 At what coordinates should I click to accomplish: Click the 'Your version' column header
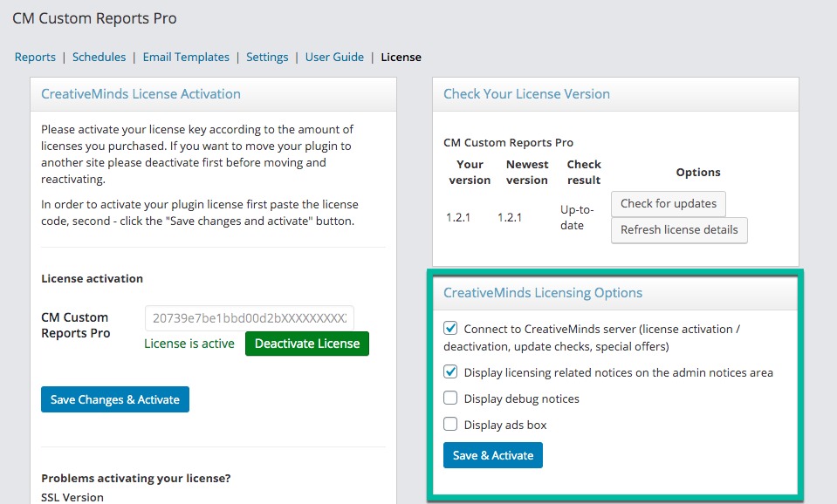click(470, 173)
